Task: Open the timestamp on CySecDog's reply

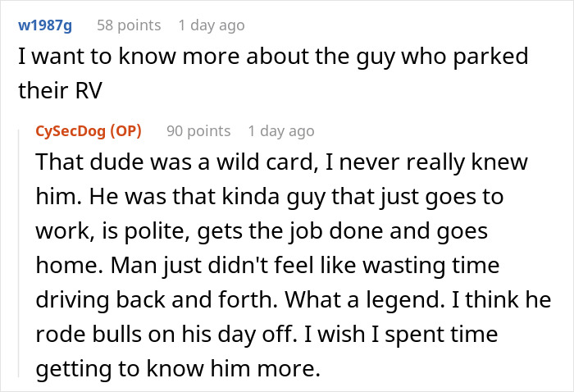Action: click(280, 131)
